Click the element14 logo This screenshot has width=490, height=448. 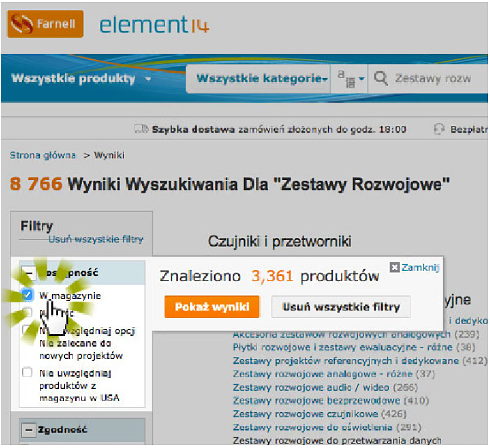(154, 25)
